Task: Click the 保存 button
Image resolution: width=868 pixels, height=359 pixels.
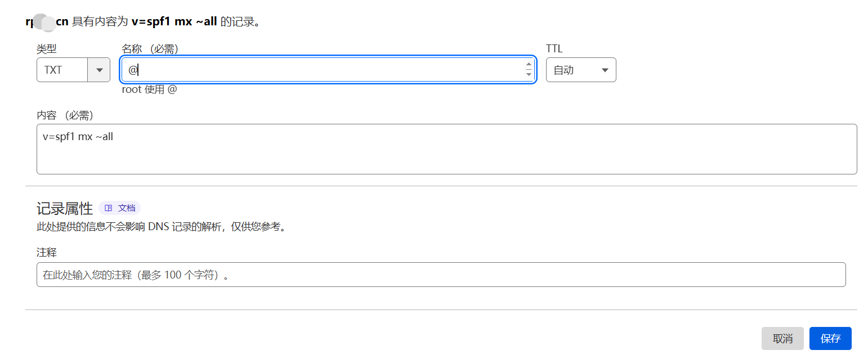Action: tap(830, 338)
